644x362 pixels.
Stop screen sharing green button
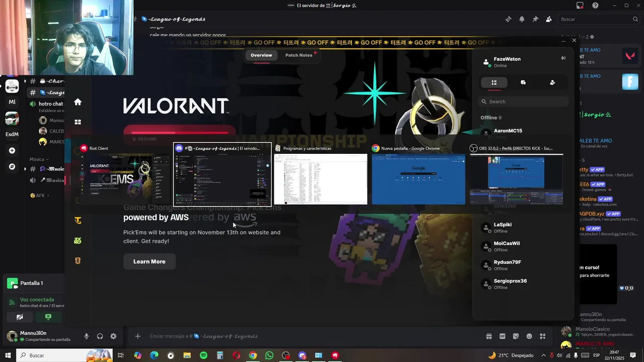[x=48, y=317]
